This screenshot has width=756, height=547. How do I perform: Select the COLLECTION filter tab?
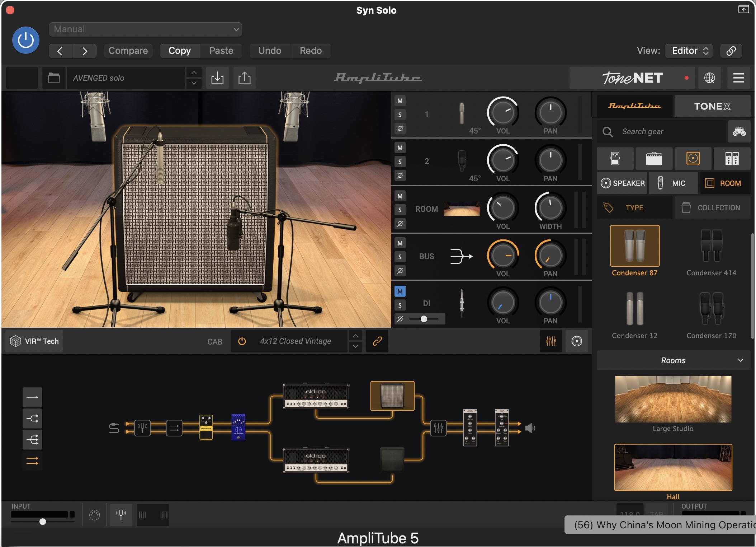[x=712, y=208]
